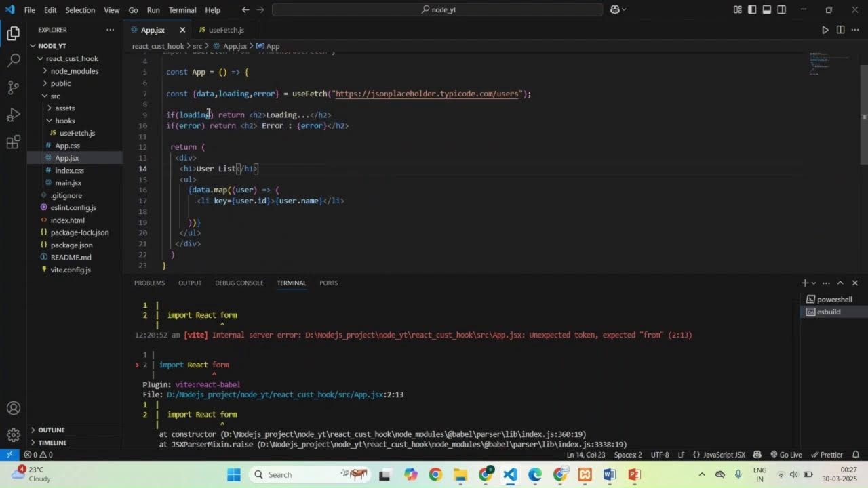Expand the node_modules folder
The width and height of the screenshot is (868, 488).
click(x=75, y=71)
